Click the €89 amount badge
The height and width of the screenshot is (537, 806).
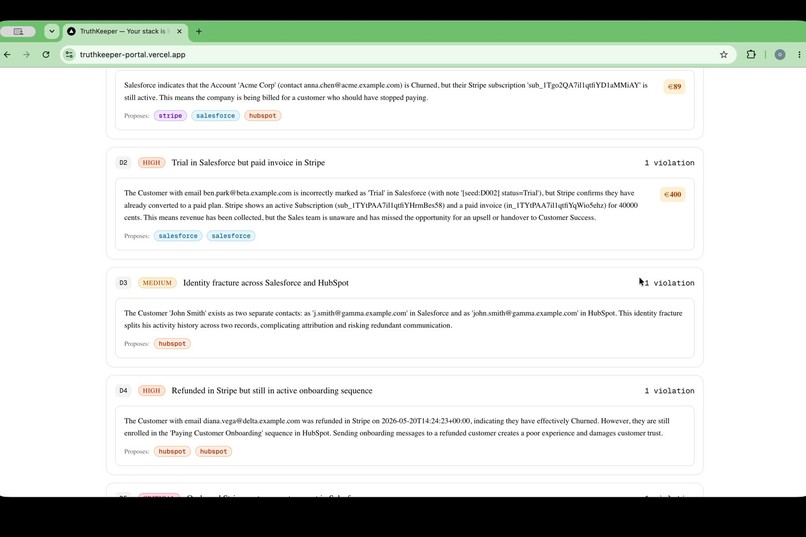(x=674, y=86)
